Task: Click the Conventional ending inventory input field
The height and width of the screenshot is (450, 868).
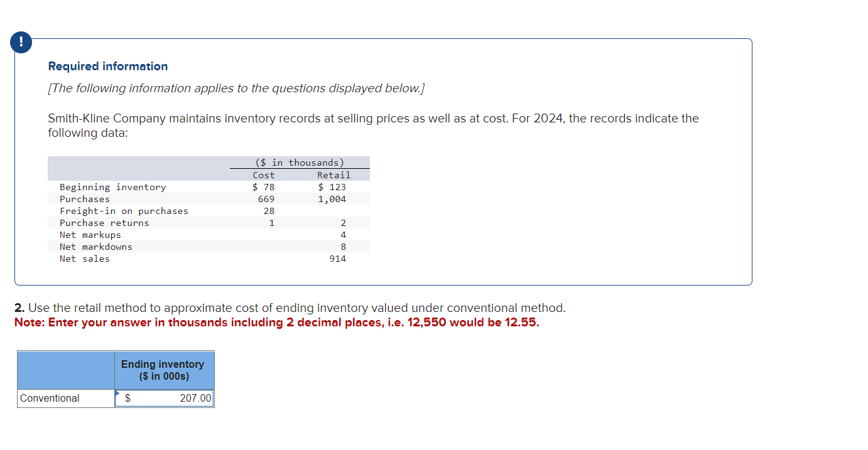Action: coord(165,398)
